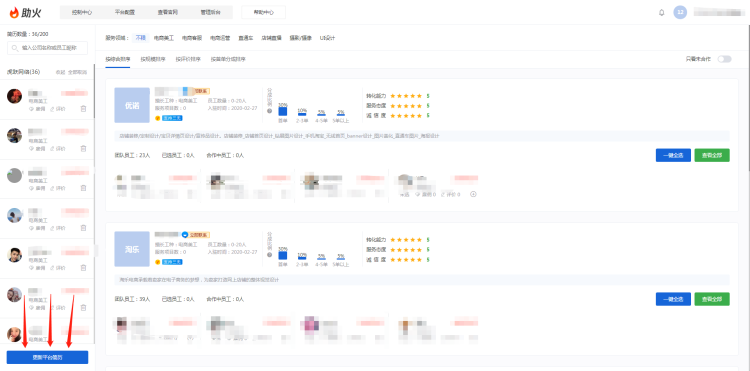The width and height of the screenshot is (750, 371).
Task: Click 查看全部 on 优诺 card
Action: click(712, 155)
